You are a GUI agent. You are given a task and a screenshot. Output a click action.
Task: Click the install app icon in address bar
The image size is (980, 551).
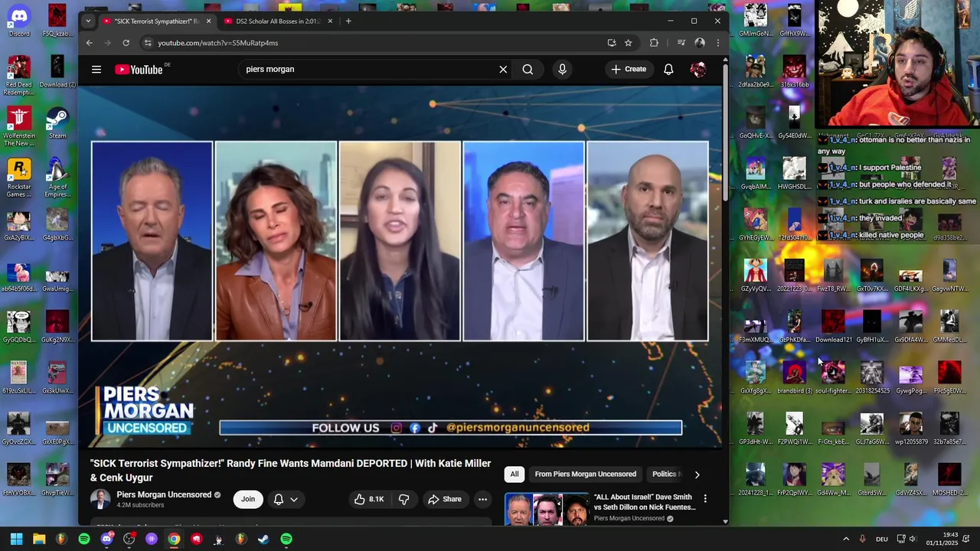pos(611,43)
